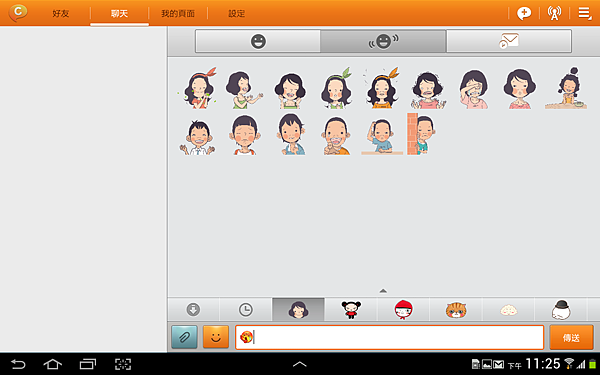Choose the blushing girl in pink sticker
Image resolution: width=600 pixels, height=375 pixels.
(519, 89)
